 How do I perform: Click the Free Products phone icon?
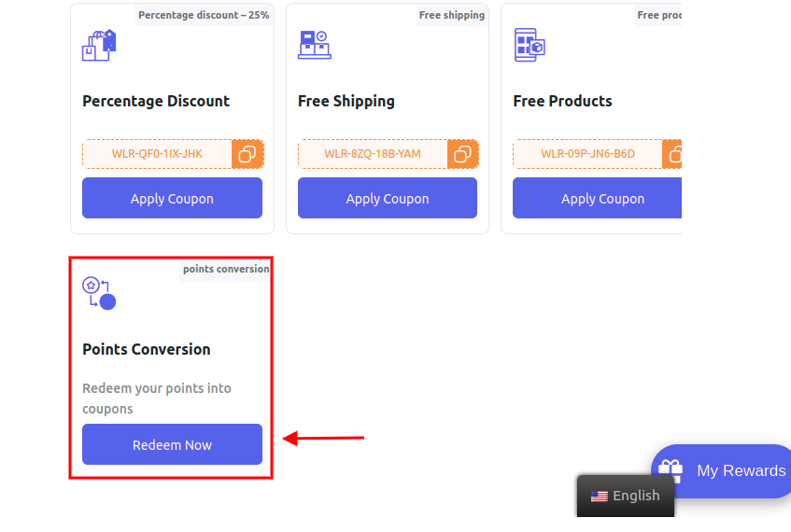530,45
